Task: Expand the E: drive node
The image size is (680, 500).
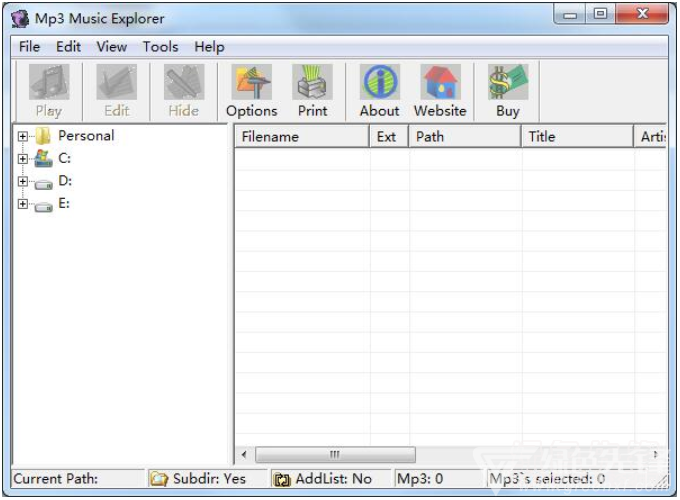Action: (x=23, y=204)
